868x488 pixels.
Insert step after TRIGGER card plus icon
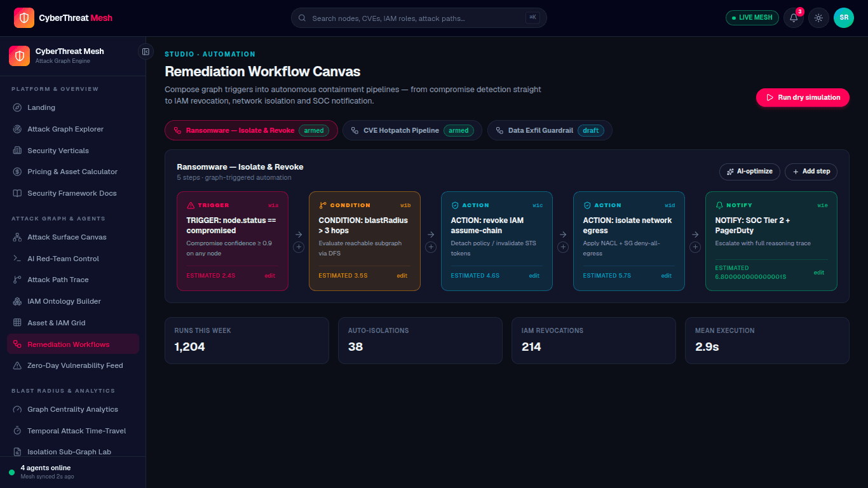[299, 247]
